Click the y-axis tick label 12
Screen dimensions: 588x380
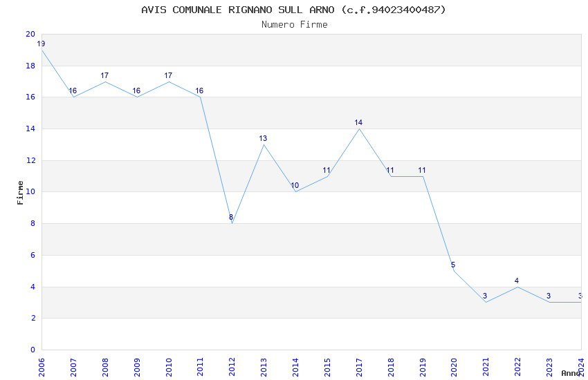tap(30, 160)
